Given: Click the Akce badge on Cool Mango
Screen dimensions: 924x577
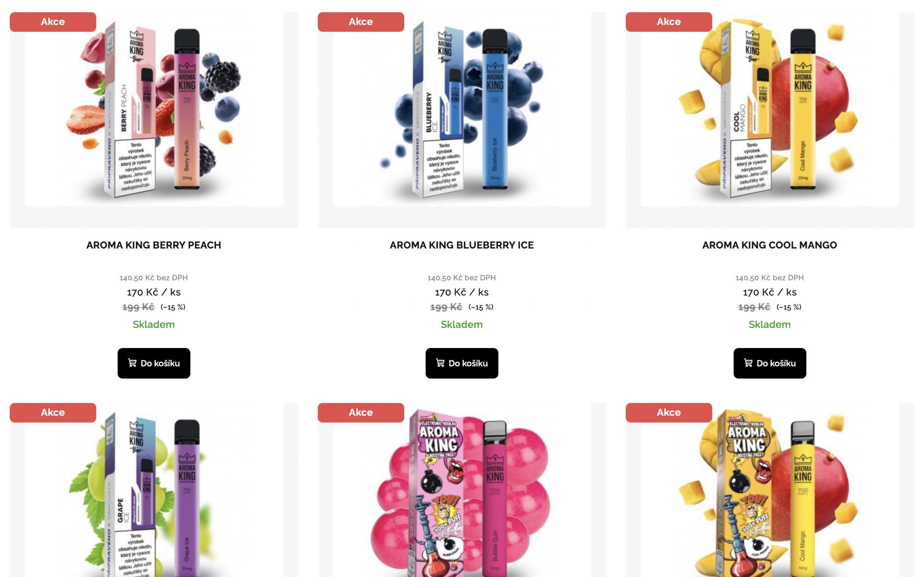Looking at the screenshot, I should click(x=668, y=22).
